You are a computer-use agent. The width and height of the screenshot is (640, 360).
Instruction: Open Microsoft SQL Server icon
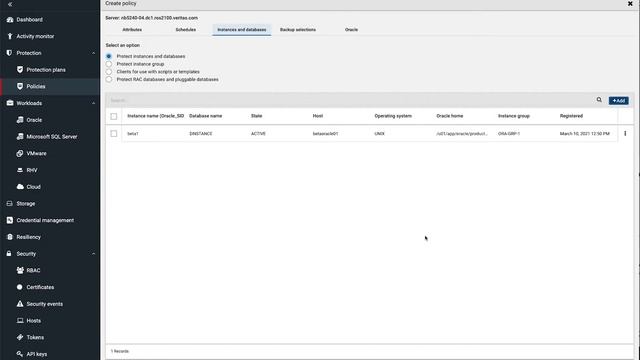point(20,136)
